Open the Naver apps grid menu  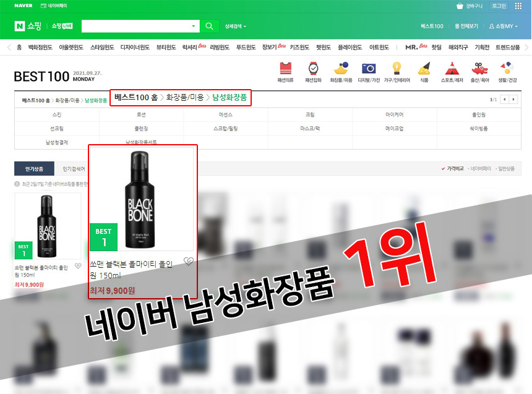pyautogui.click(x=518, y=6)
